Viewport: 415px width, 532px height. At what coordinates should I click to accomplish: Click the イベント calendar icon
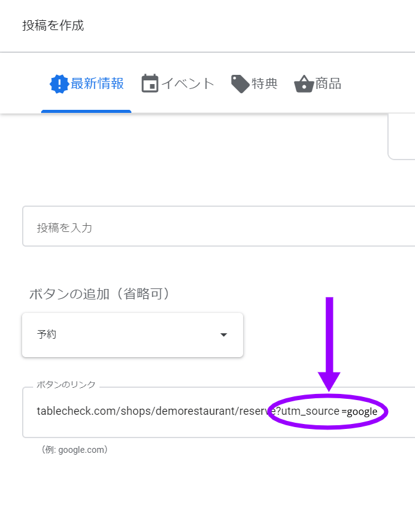(150, 84)
